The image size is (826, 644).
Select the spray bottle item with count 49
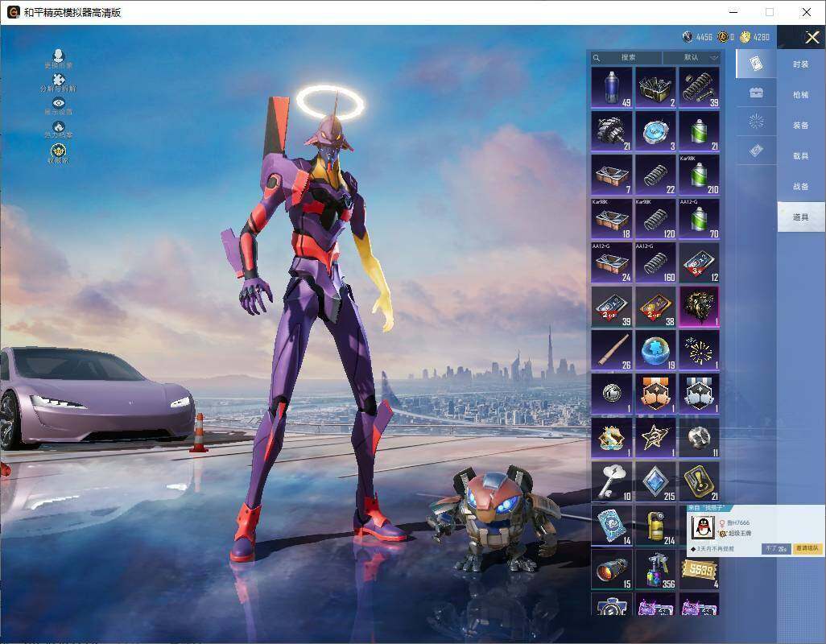tap(612, 88)
